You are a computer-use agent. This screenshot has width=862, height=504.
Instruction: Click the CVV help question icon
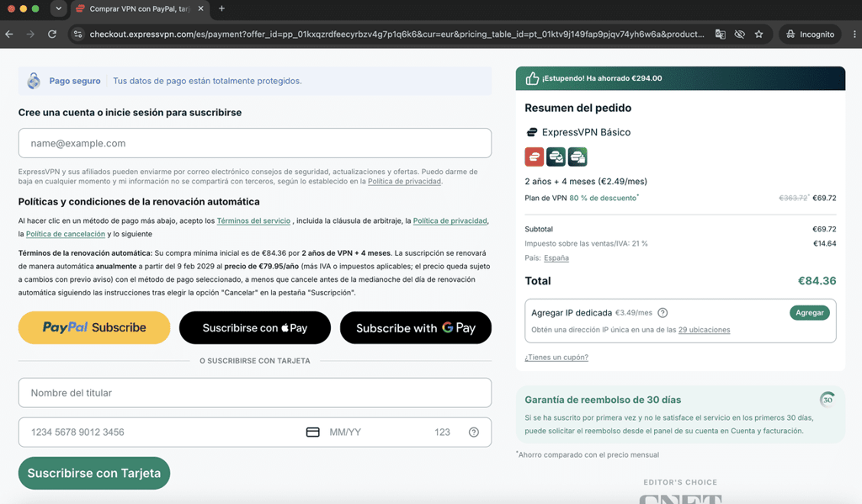[x=473, y=432]
